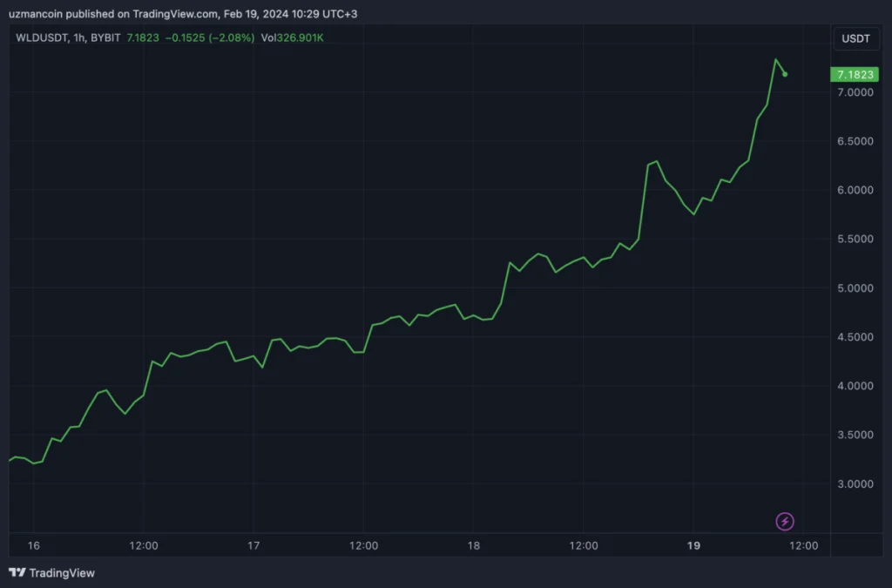
Task: Click the green 7.1823 current price tag
Action: pos(854,75)
